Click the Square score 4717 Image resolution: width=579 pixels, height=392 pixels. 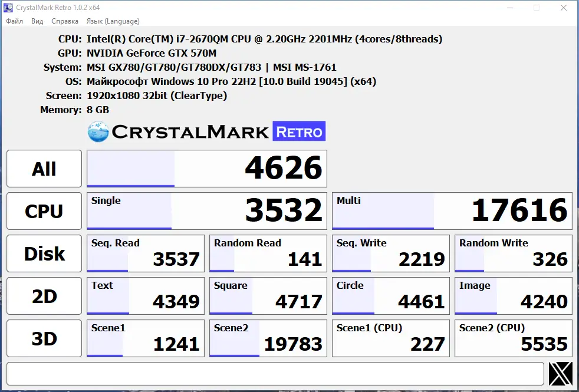268,296
